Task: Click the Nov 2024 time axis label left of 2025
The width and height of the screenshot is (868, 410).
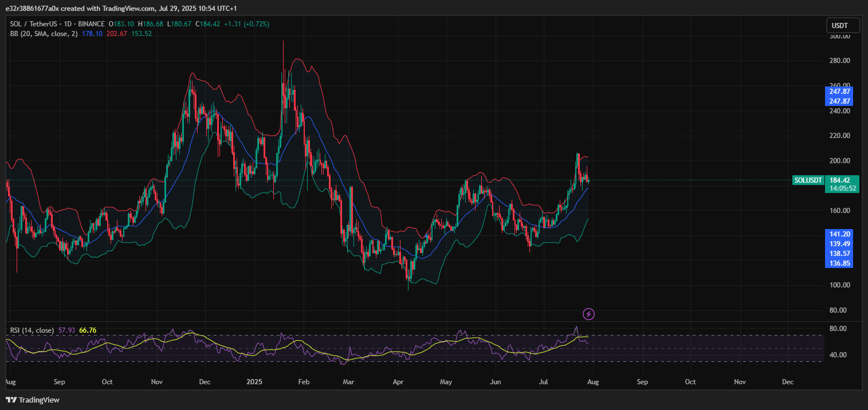Action: (158, 381)
